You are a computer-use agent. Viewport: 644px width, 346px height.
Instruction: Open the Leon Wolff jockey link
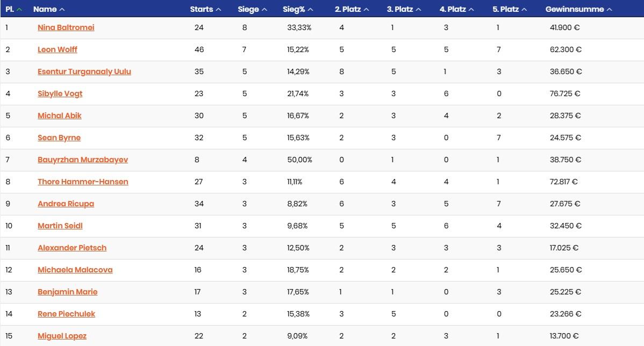57,49
